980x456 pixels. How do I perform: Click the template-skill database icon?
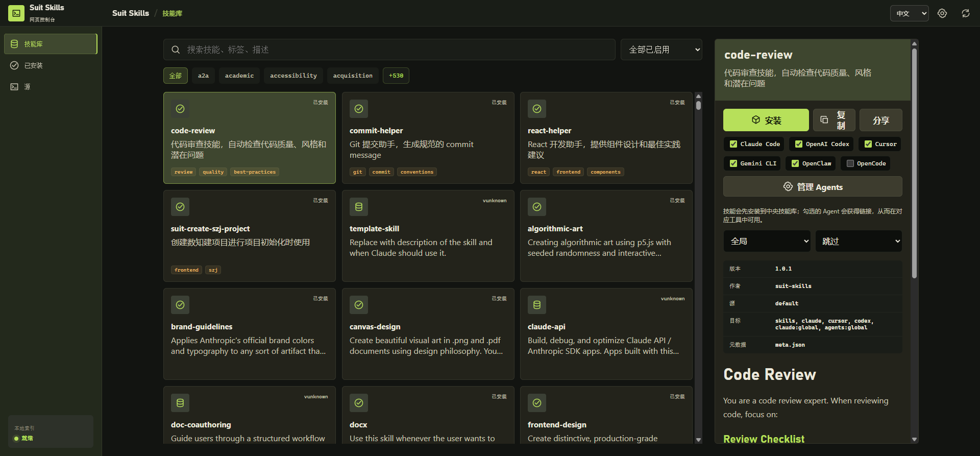coord(359,207)
